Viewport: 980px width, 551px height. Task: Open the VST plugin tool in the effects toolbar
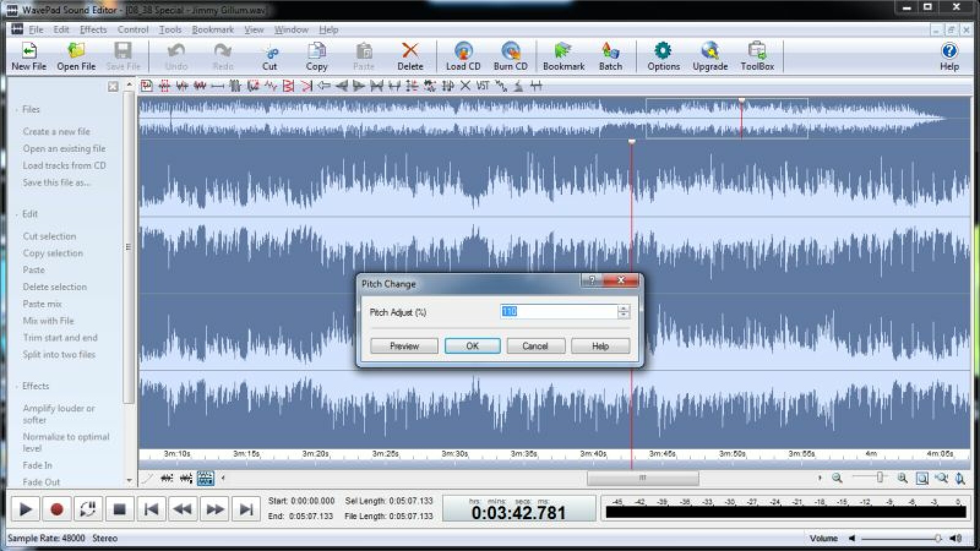[x=483, y=86]
